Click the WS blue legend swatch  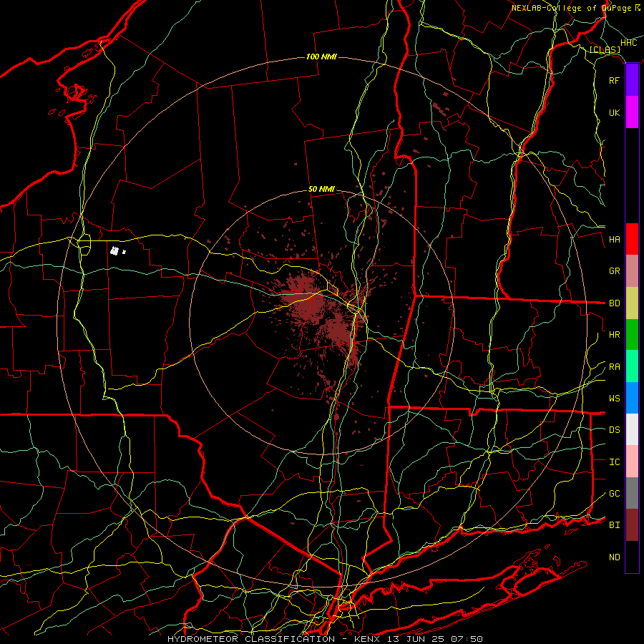pyautogui.click(x=632, y=398)
